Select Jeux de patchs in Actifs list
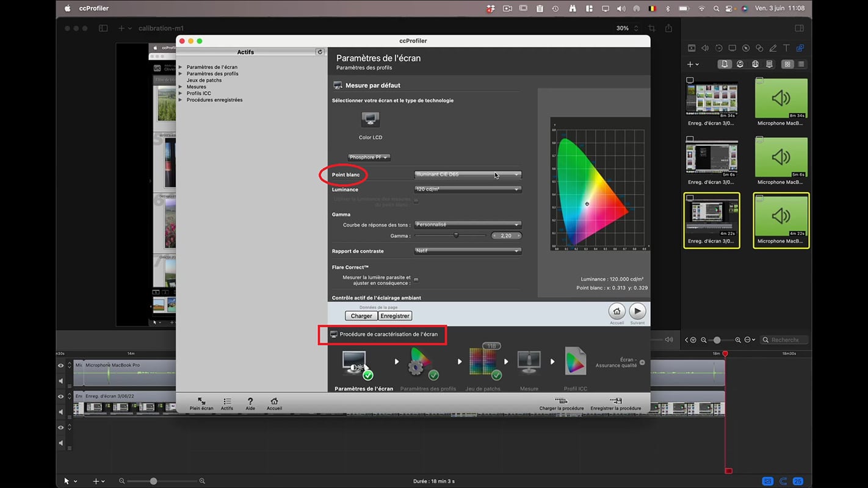Screen dimensions: 868x488 204,80
